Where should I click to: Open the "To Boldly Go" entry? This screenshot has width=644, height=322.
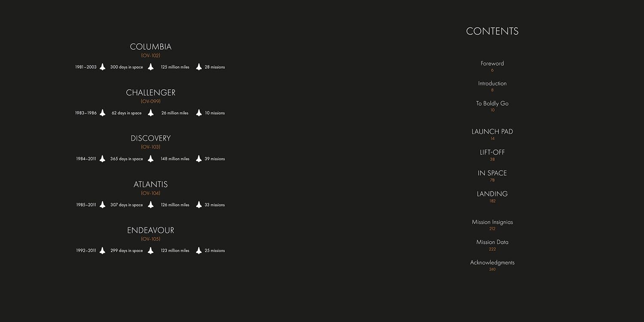coord(492,103)
